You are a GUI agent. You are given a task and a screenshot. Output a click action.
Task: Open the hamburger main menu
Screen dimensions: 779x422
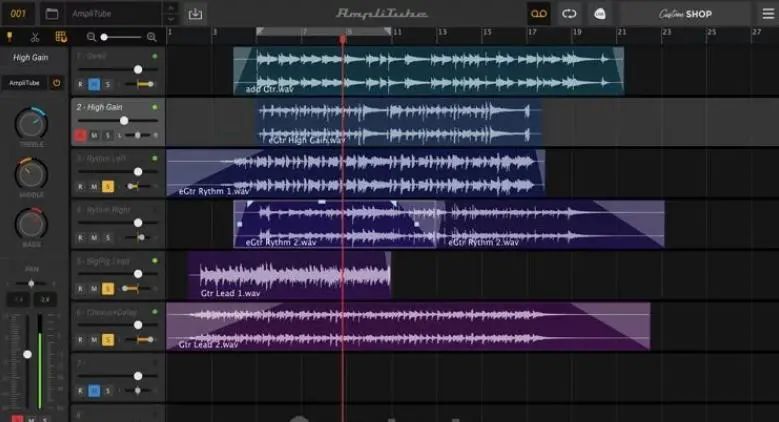coord(768,14)
